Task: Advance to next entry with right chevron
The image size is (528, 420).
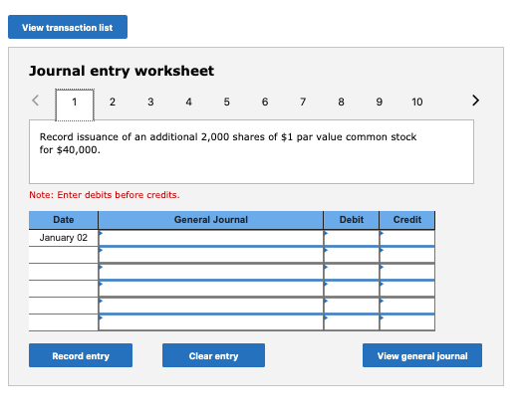Action: 475,101
